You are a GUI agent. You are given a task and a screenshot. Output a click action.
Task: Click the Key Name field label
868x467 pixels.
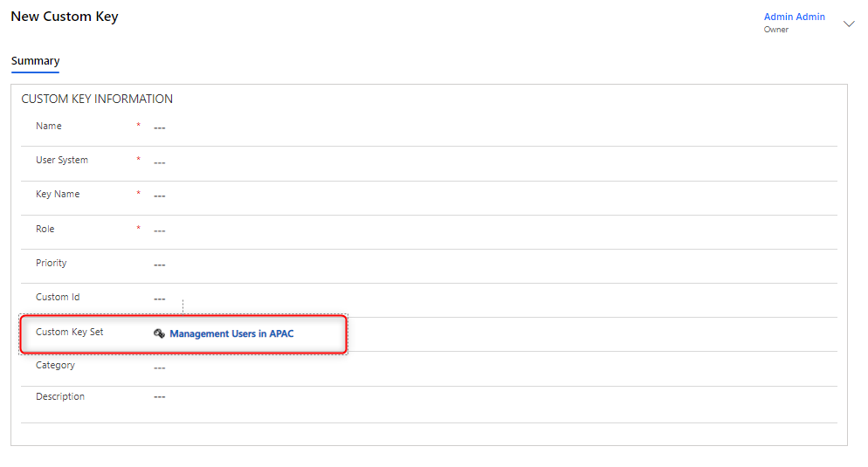58,194
